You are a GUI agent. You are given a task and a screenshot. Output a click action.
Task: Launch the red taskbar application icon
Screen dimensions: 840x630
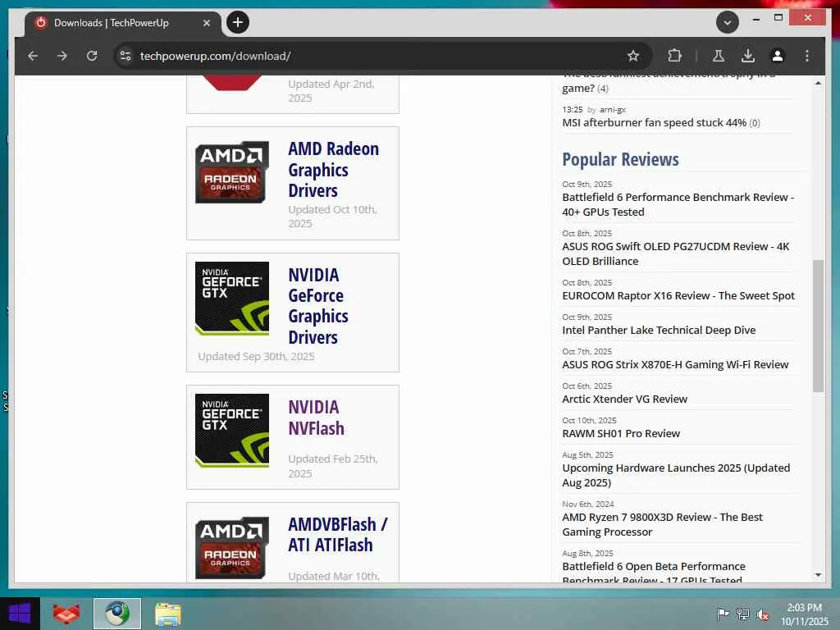pos(66,614)
